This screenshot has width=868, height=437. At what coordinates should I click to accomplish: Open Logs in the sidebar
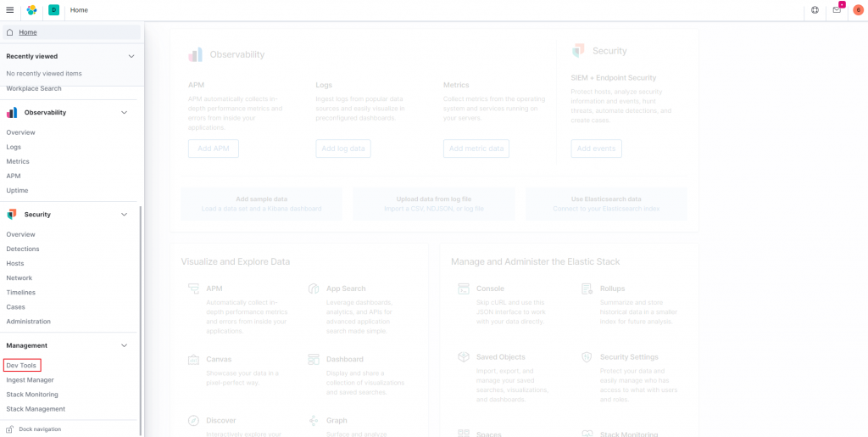point(14,147)
